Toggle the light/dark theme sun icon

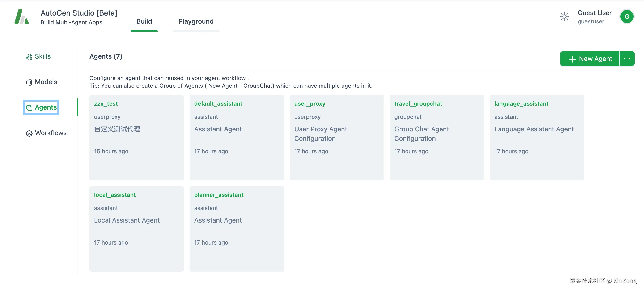pyautogui.click(x=564, y=17)
